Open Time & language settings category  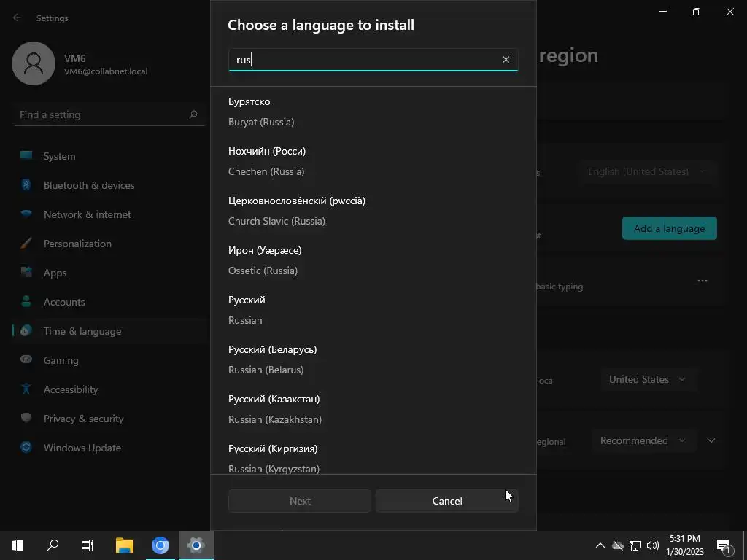(109, 331)
